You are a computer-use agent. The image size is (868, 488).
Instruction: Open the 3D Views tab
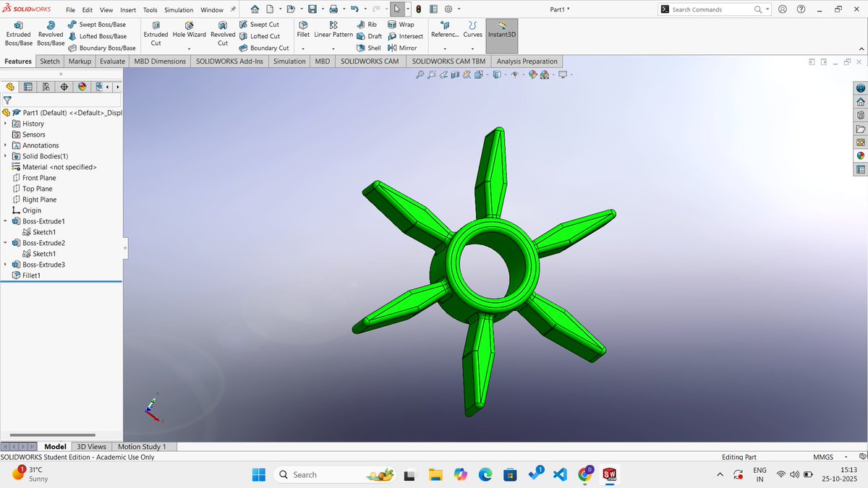click(92, 447)
